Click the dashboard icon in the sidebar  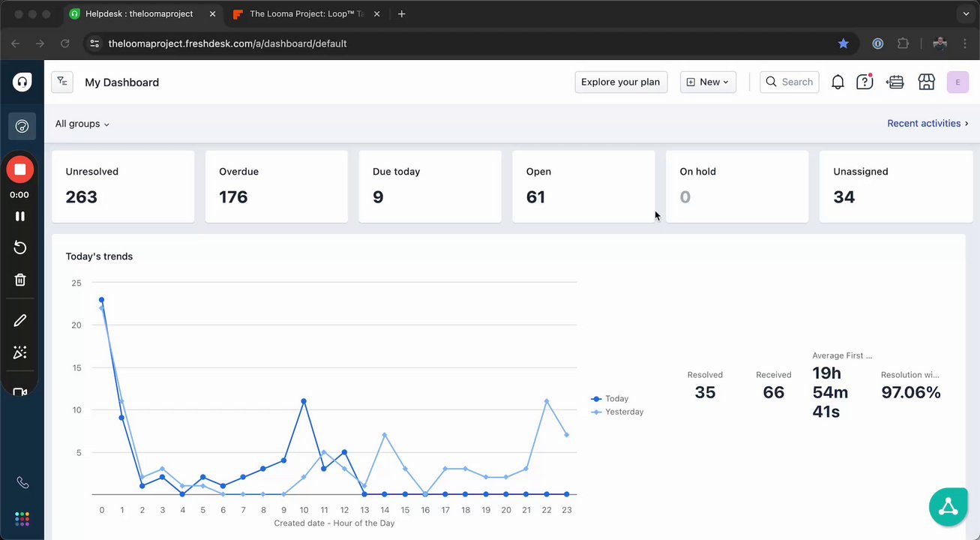click(22, 126)
